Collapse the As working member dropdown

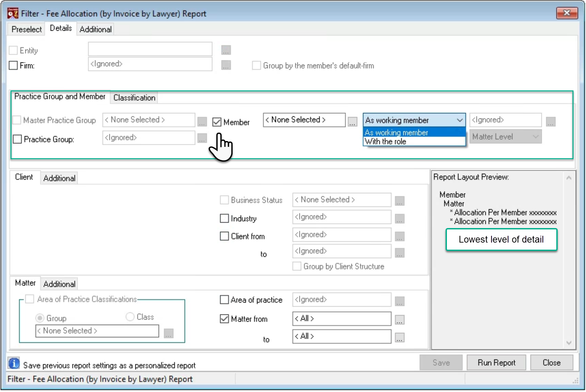click(459, 120)
